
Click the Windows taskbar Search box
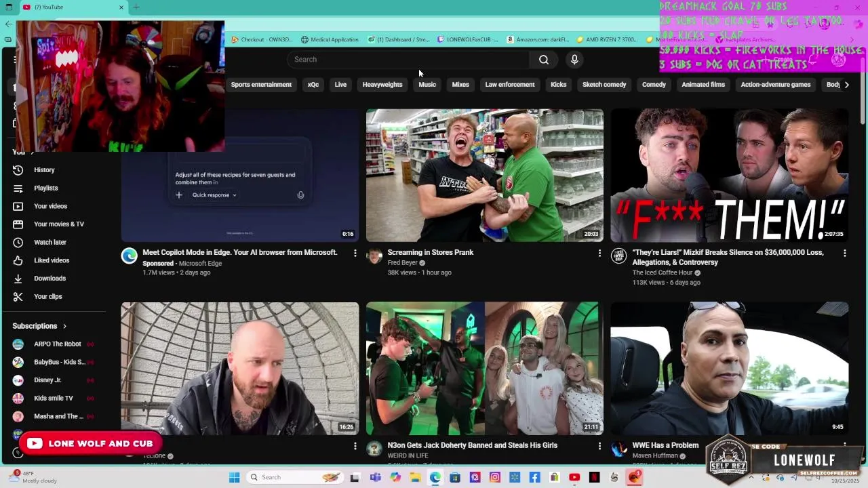[294, 477]
